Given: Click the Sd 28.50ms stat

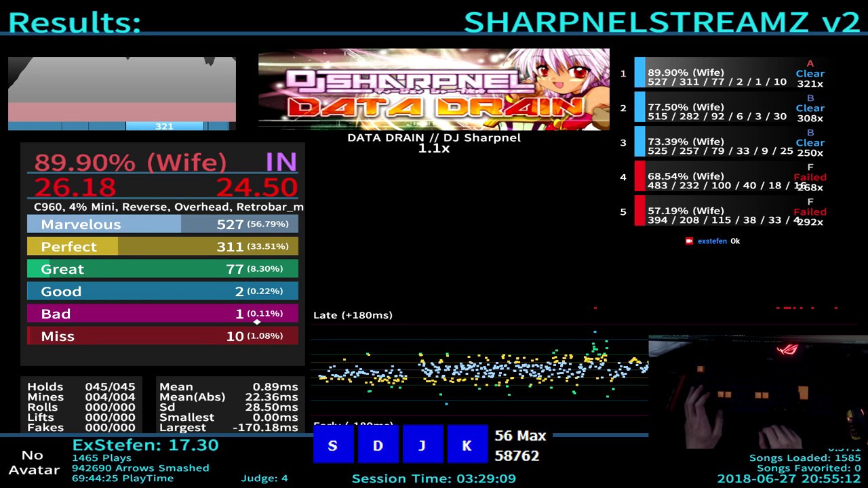Looking at the screenshot, I should point(229,407).
